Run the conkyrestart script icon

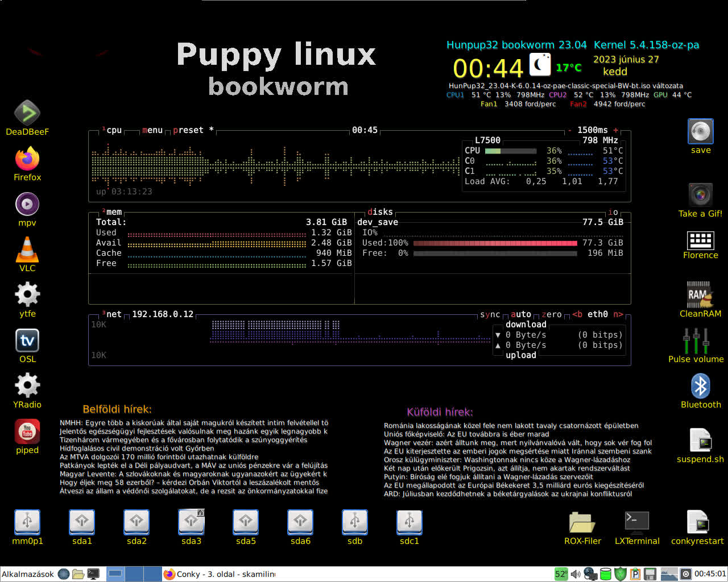[x=697, y=522]
